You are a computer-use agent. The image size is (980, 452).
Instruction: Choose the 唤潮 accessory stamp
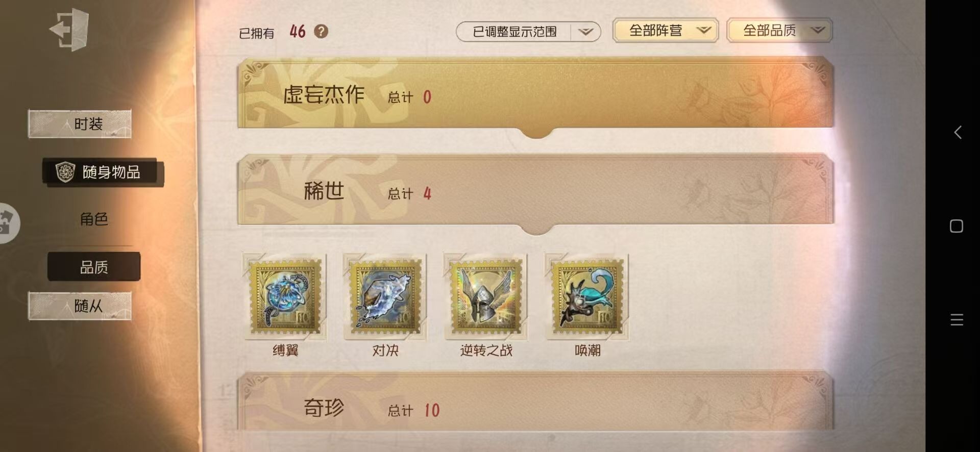point(586,297)
